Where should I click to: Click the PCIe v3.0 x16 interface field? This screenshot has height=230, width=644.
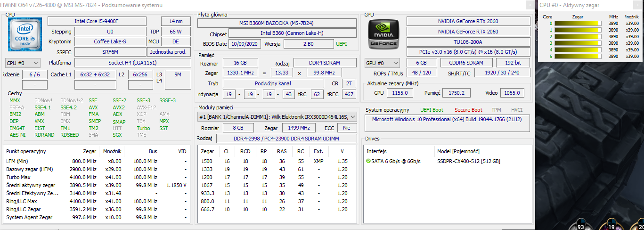pos(468,52)
